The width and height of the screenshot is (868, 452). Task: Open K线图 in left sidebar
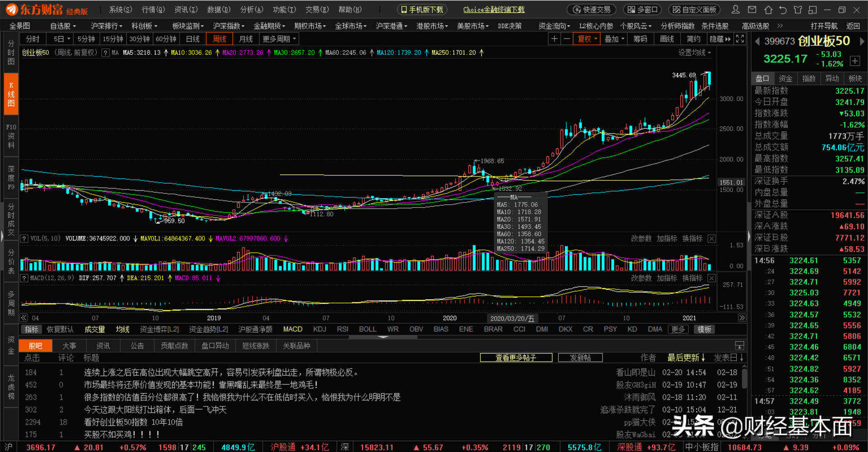pyautogui.click(x=11, y=94)
